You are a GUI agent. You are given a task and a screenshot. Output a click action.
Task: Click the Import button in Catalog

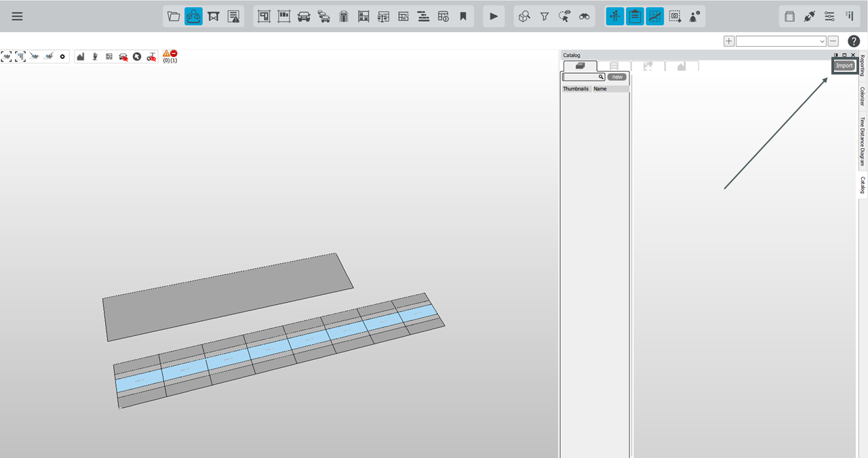[x=844, y=66]
